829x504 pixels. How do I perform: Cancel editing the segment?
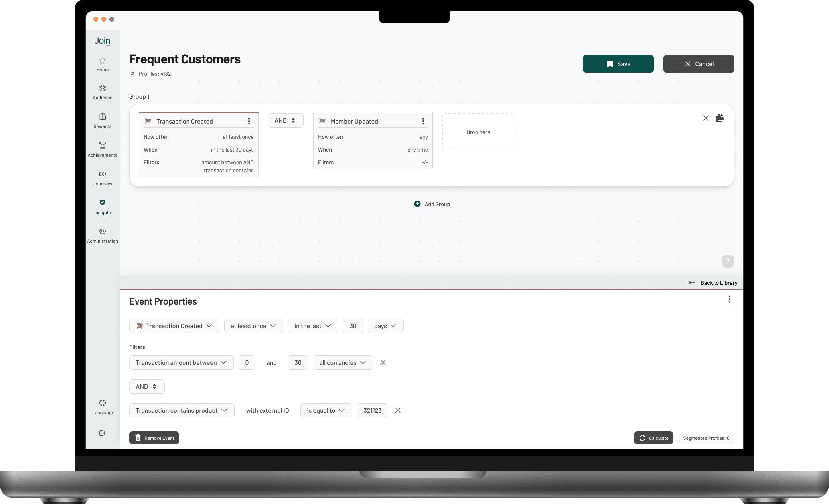(x=699, y=64)
